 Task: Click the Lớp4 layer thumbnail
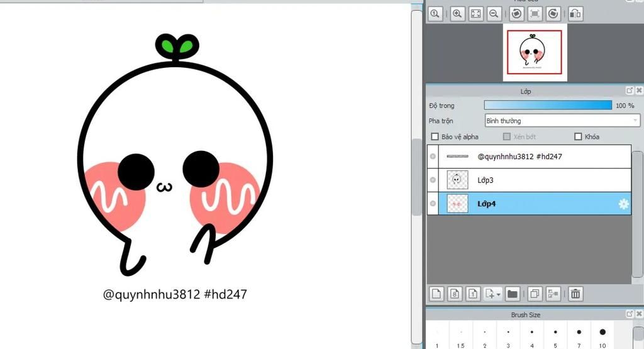click(x=457, y=204)
